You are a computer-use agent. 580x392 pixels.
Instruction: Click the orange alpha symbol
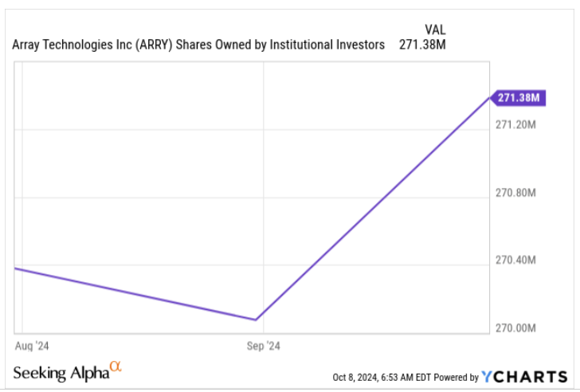pos(116,367)
